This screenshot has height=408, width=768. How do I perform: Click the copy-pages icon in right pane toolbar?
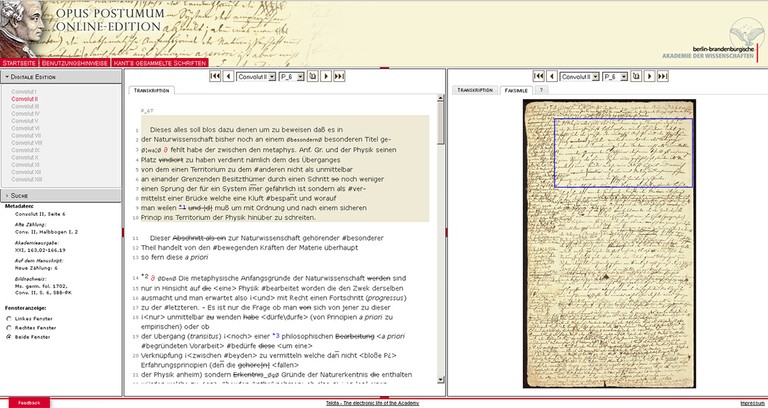click(x=636, y=76)
